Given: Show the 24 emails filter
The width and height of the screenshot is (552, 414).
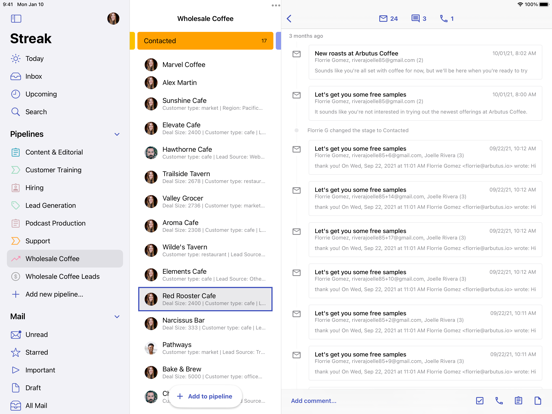Looking at the screenshot, I should (x=388, y=19).
